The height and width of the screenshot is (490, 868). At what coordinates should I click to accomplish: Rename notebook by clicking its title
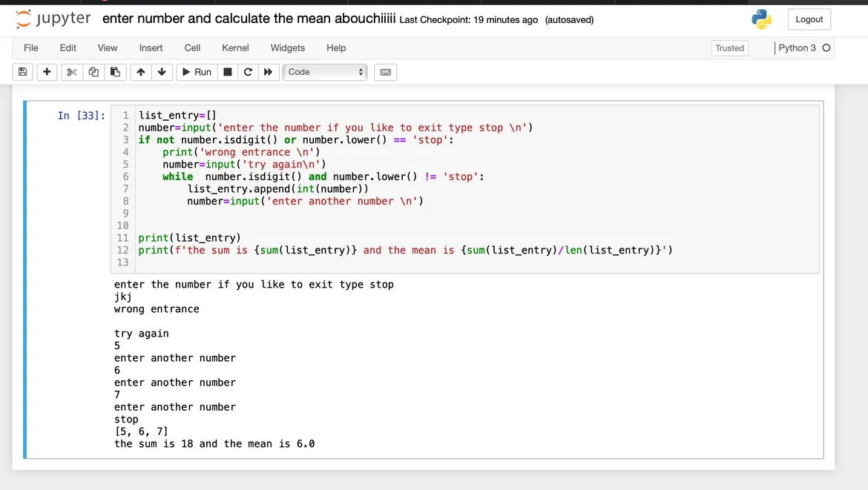click(x=249, y=19)
